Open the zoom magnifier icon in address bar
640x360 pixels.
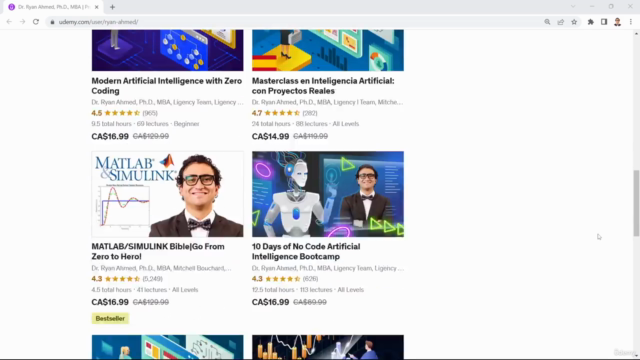tap(547, 22)
